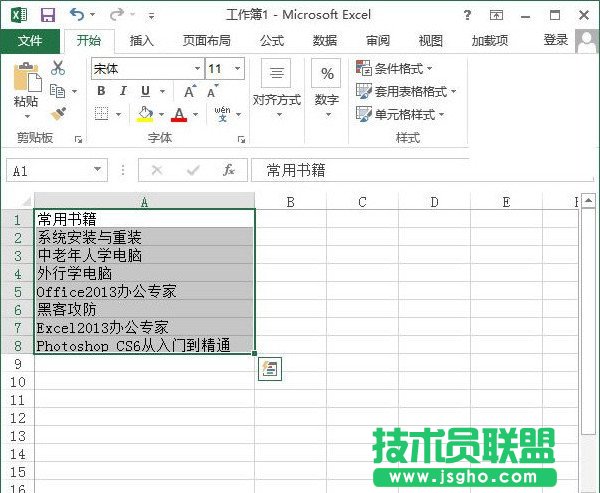
Task: Click the Insert Function fx icon
Action: [x=228, y=170]
